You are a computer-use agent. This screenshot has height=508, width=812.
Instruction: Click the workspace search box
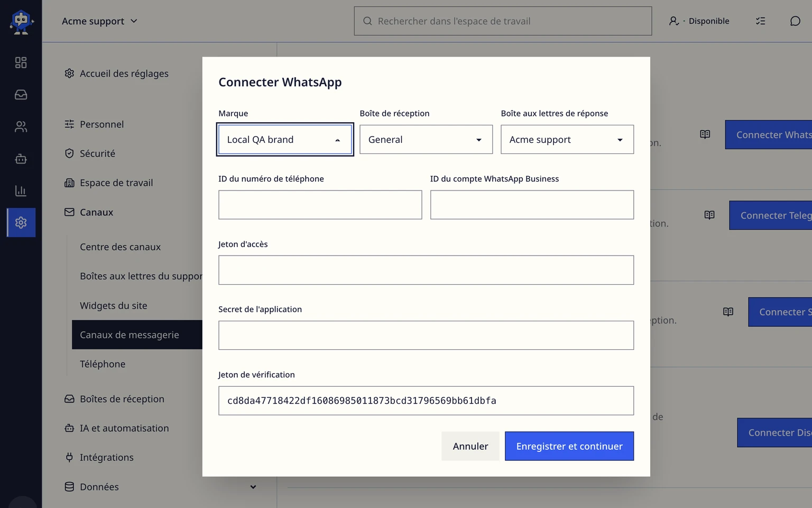503,21
